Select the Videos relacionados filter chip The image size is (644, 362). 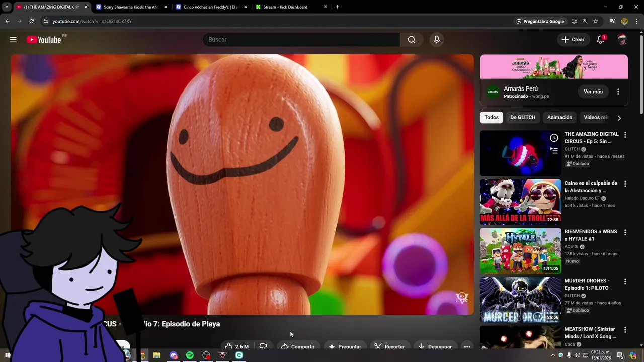[x=595, y=117]
